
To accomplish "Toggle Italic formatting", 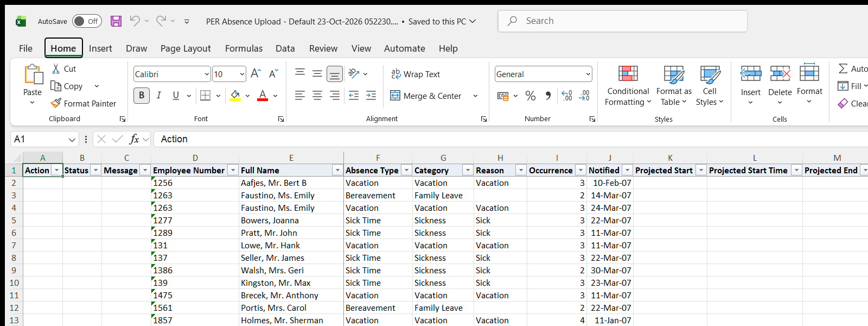I will [x=158, y=96].
